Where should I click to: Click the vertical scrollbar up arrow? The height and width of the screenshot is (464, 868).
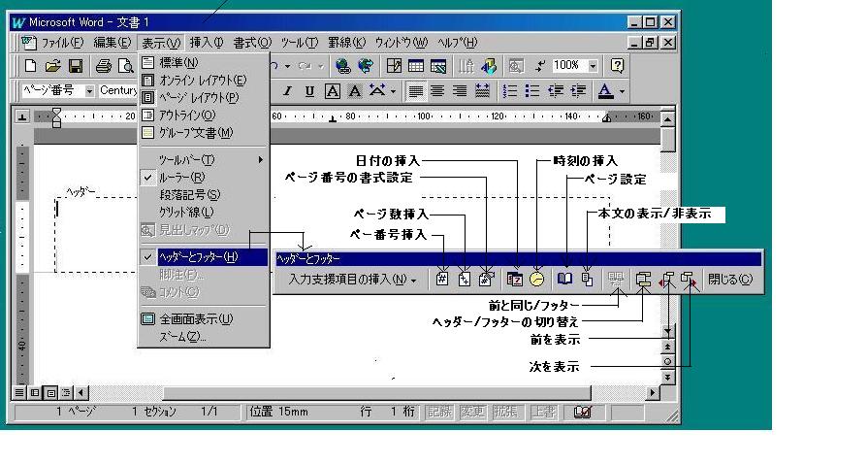pos(668,118)
